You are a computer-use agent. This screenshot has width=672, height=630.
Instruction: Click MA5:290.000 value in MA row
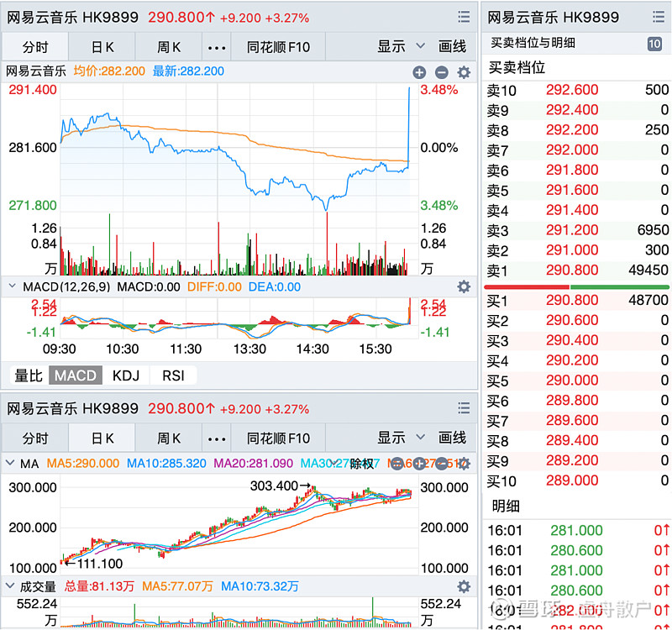[x=82, y=464]
